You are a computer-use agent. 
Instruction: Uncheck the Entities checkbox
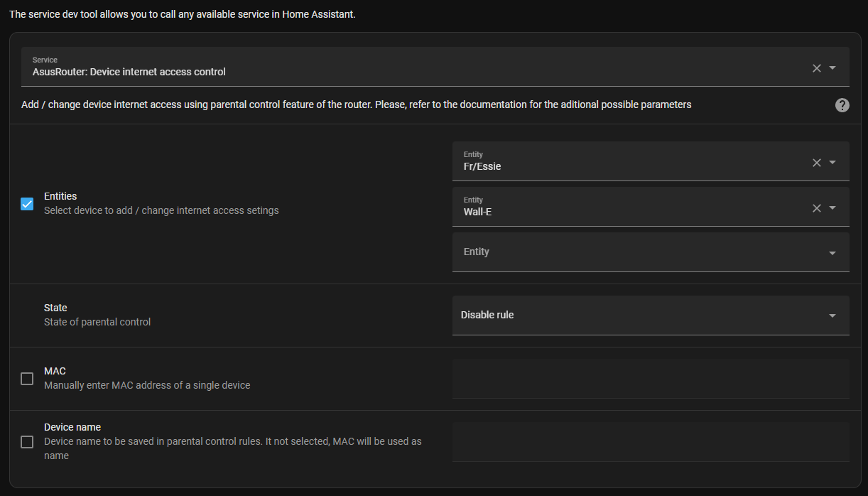pyautogui.click(x=26, y=204)
